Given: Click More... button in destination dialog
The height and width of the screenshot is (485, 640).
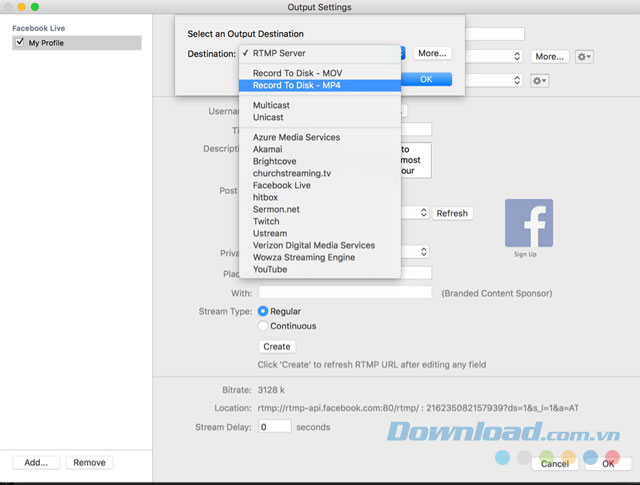Looking at the screenshot, I should pyautogui.click(x=432, y=53).
